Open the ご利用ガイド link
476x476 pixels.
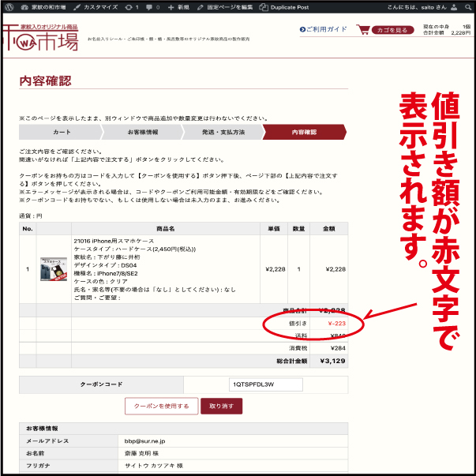point(323,29)
